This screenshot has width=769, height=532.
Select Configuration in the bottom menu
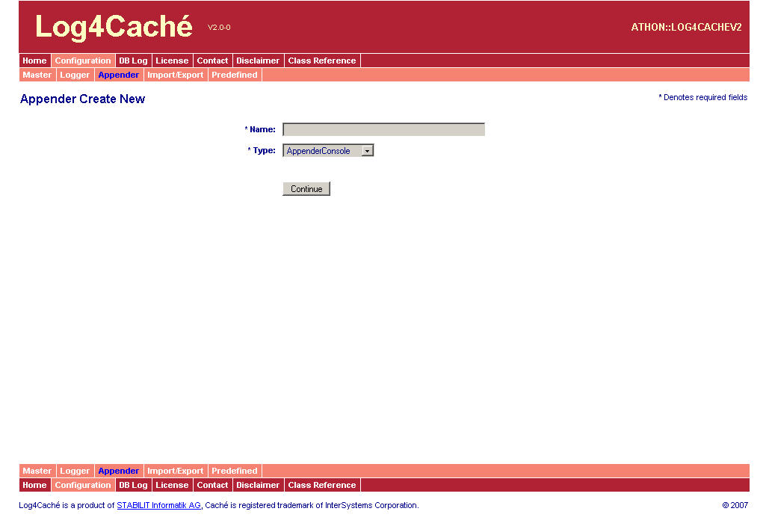click(x=83, y=485)
